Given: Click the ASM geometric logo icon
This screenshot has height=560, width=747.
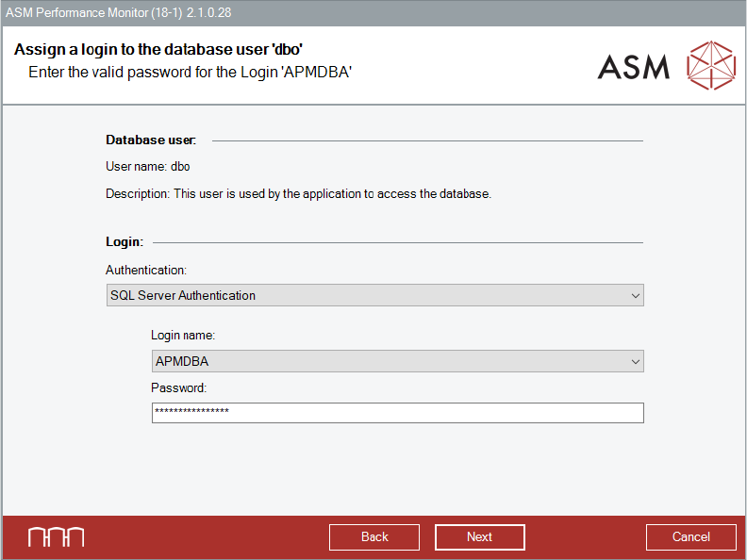Looking at the screenshot, I should [710, 65].
